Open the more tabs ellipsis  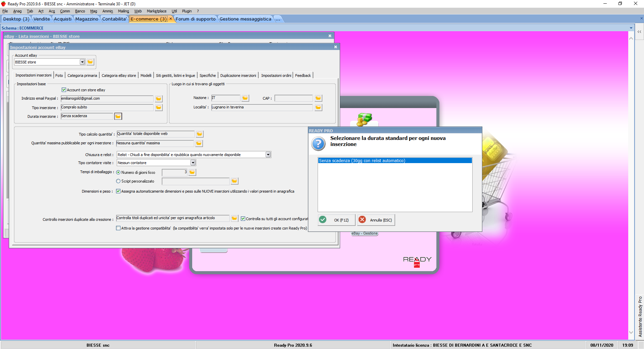[x=278, y=19]
